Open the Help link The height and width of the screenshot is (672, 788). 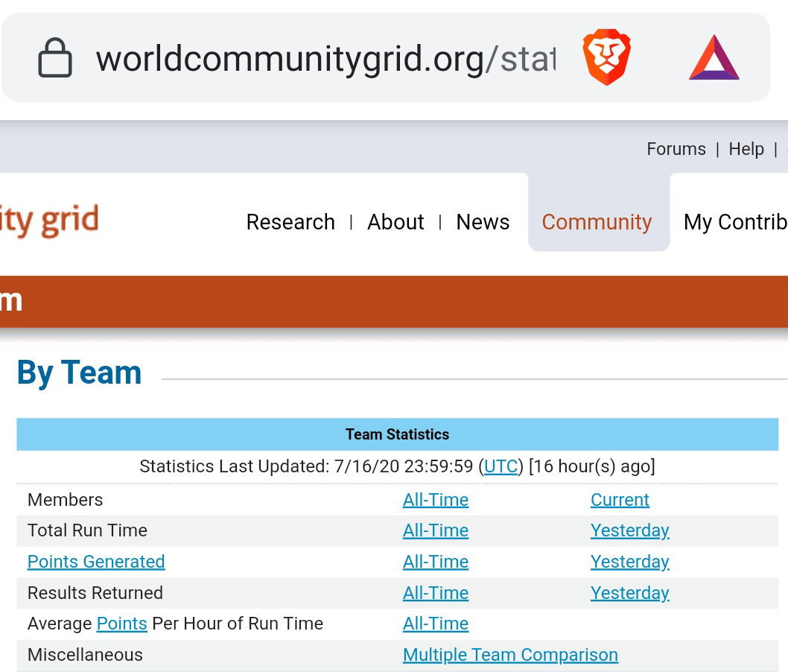tap(746, 149)
